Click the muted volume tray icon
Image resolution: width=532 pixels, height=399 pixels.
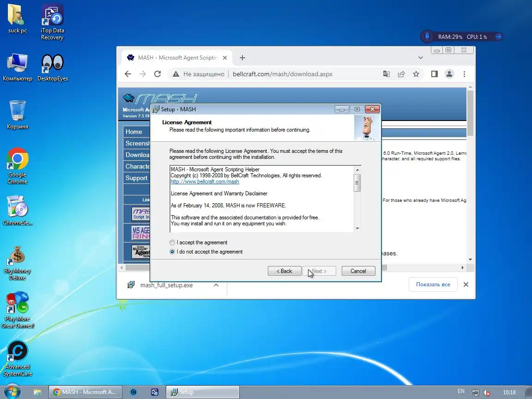(x=487, y=393)
